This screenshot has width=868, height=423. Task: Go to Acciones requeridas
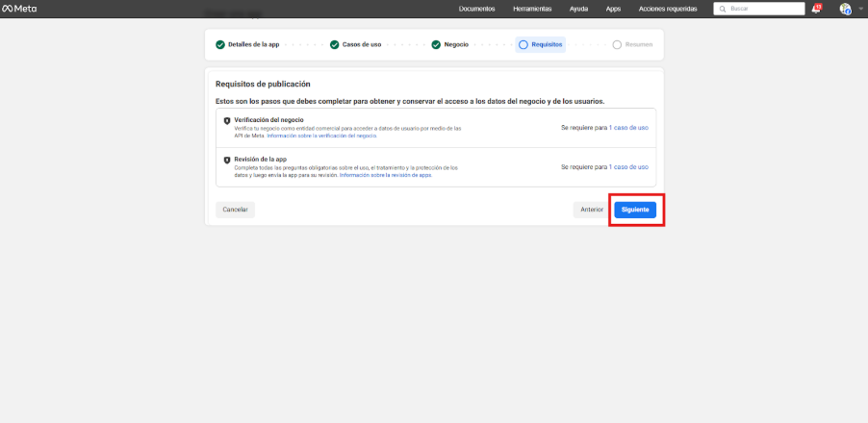(x=668, y=9)
